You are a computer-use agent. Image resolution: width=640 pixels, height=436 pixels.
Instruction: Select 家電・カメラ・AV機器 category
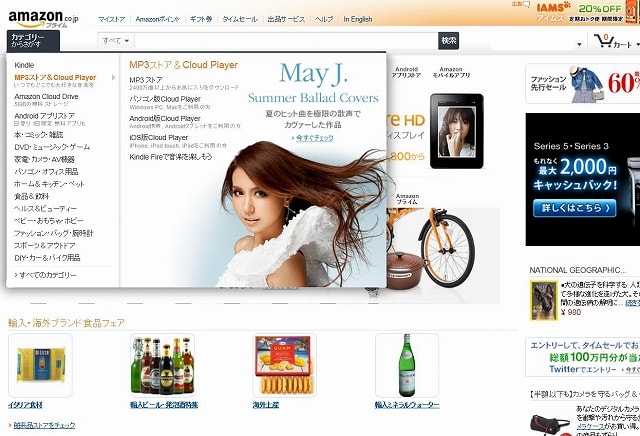pyautogui.click(x=44, y=159)
